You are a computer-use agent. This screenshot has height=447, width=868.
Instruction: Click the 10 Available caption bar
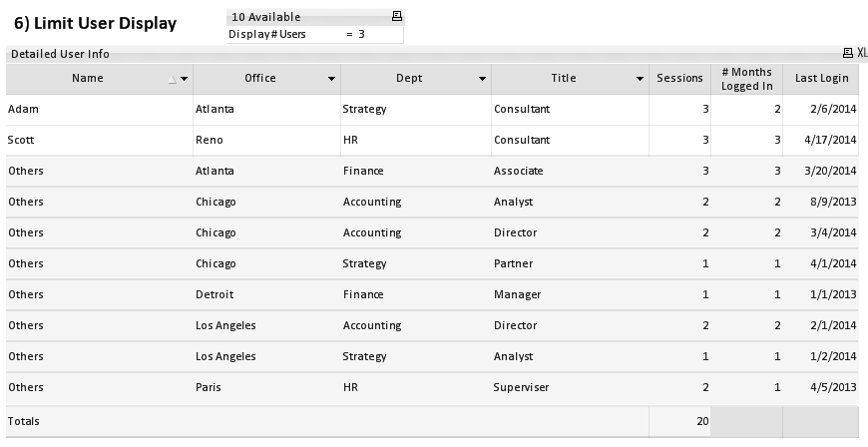click(x=299, y=17)
